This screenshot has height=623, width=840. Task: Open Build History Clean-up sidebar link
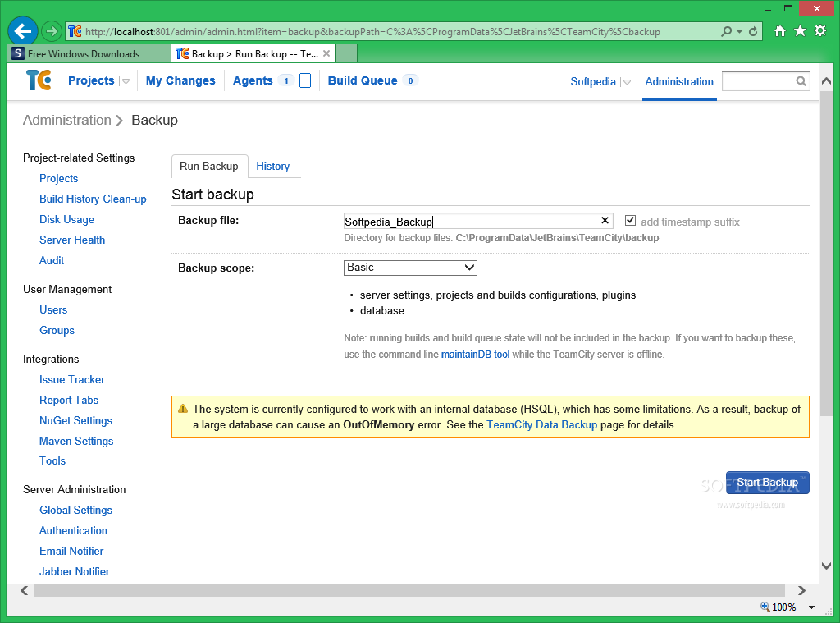tap(93, 199)
